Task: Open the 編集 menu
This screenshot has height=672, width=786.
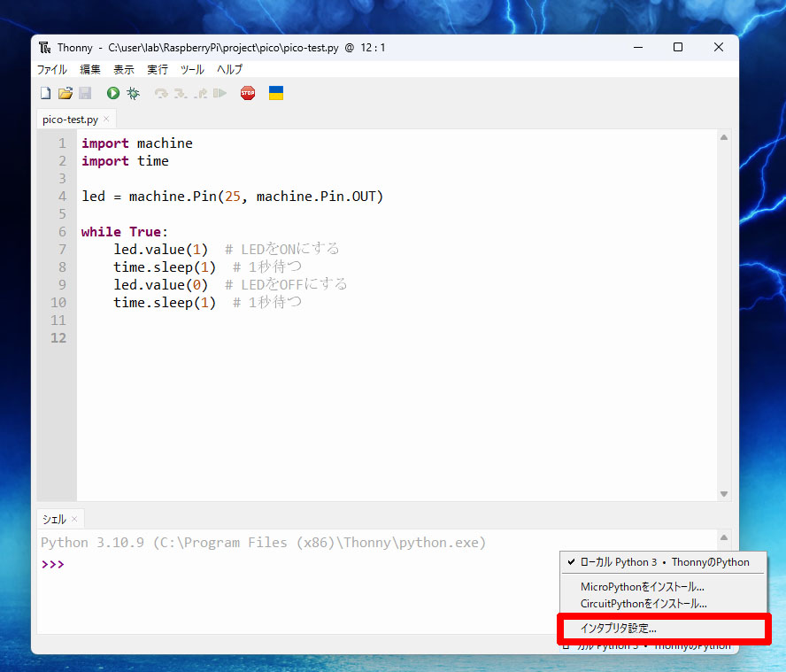Action: pyautogui.click(x=90, y=70)
